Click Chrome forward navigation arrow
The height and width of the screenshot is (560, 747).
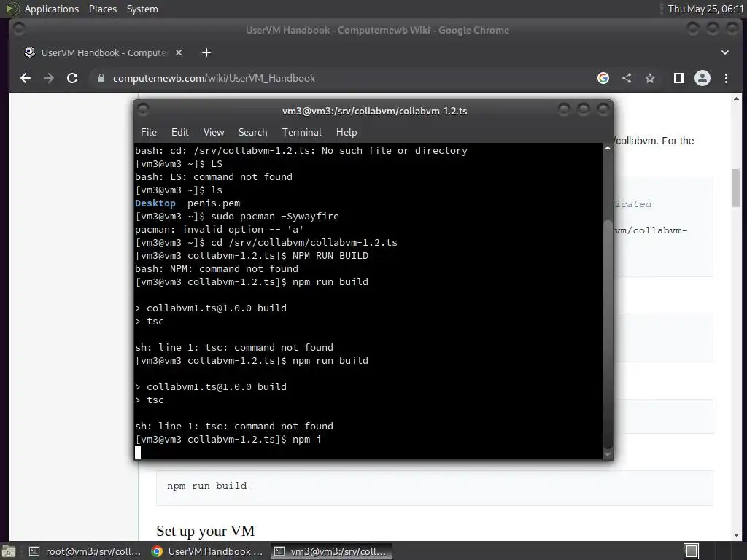(49, 78)
